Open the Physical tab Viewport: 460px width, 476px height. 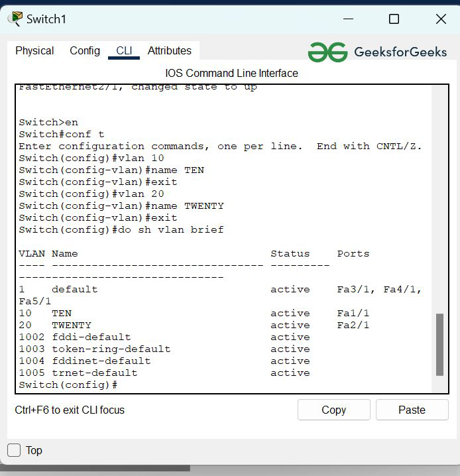tap(34, 50)
